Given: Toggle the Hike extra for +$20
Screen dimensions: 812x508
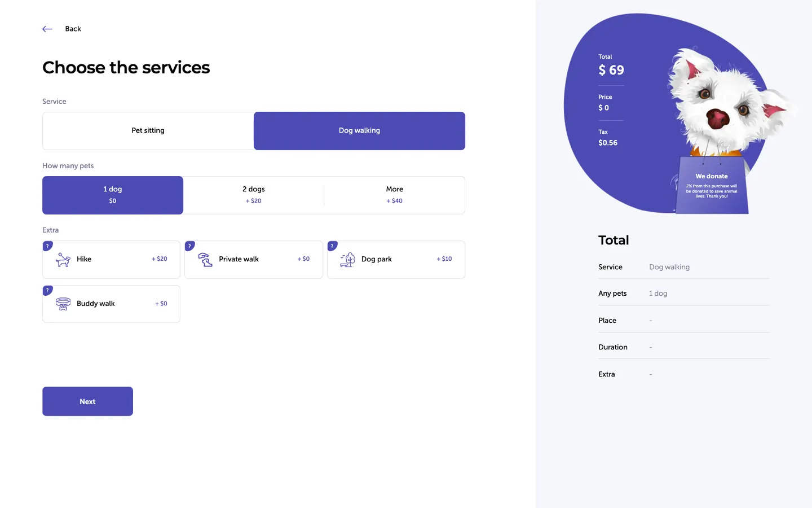Looking at the screenshot, I should (x=111, y=260).
